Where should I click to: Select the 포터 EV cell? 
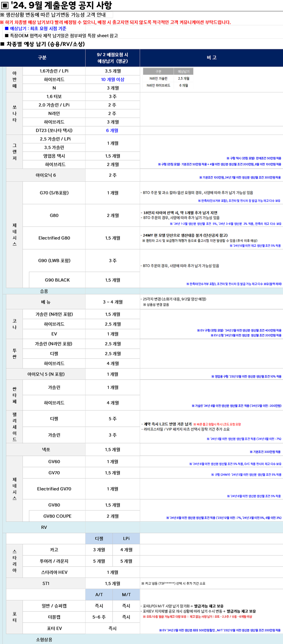[x=54, y=628]
